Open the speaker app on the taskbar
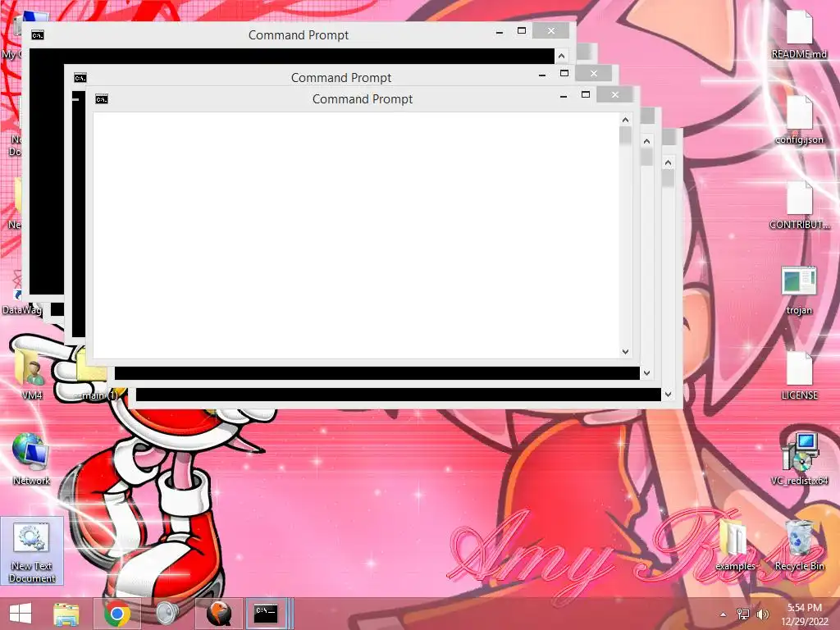The image size is (840, 630). pyautogui.click(x=167, y=614)
